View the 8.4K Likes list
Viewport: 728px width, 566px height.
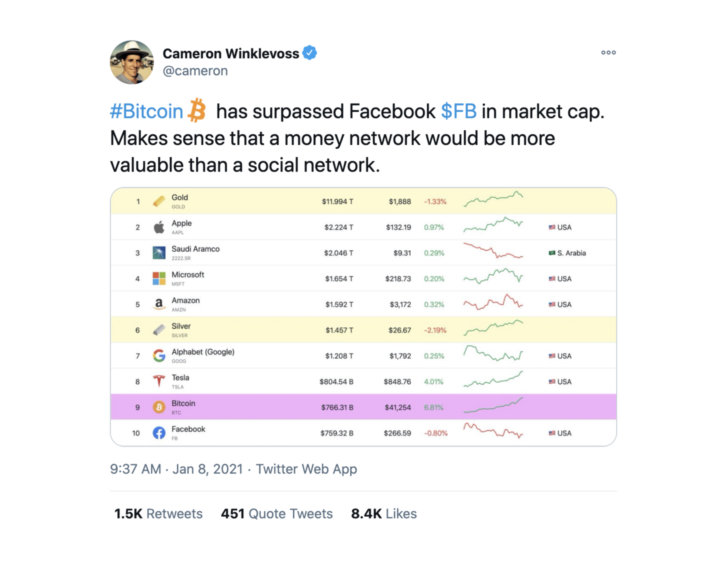pos(383,513)
